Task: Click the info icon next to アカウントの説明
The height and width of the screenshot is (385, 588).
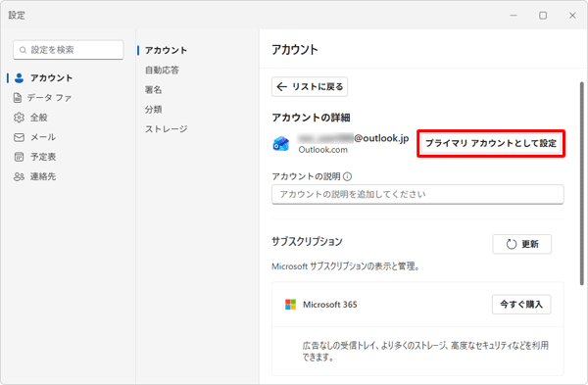Action: coord(348,176)
